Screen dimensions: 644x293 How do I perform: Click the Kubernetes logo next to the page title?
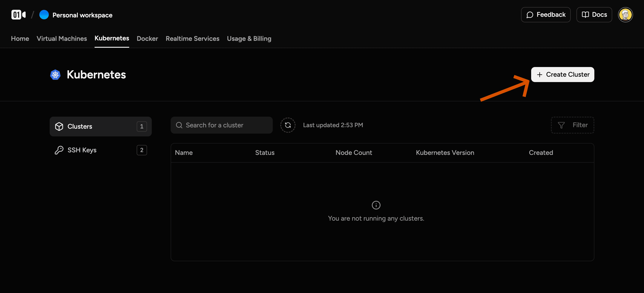[x=55, y=75]
